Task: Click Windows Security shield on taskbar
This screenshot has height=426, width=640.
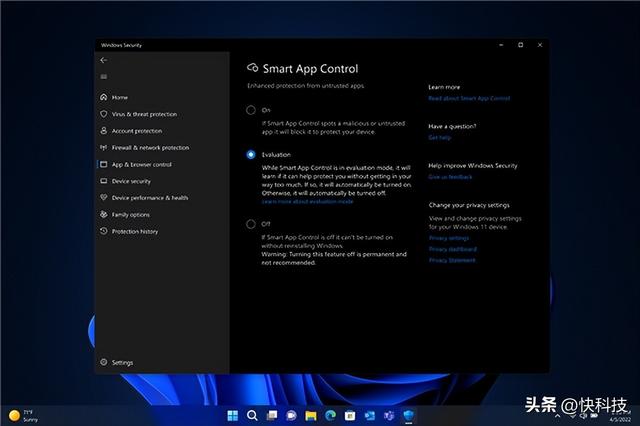Action: point(409,415)
